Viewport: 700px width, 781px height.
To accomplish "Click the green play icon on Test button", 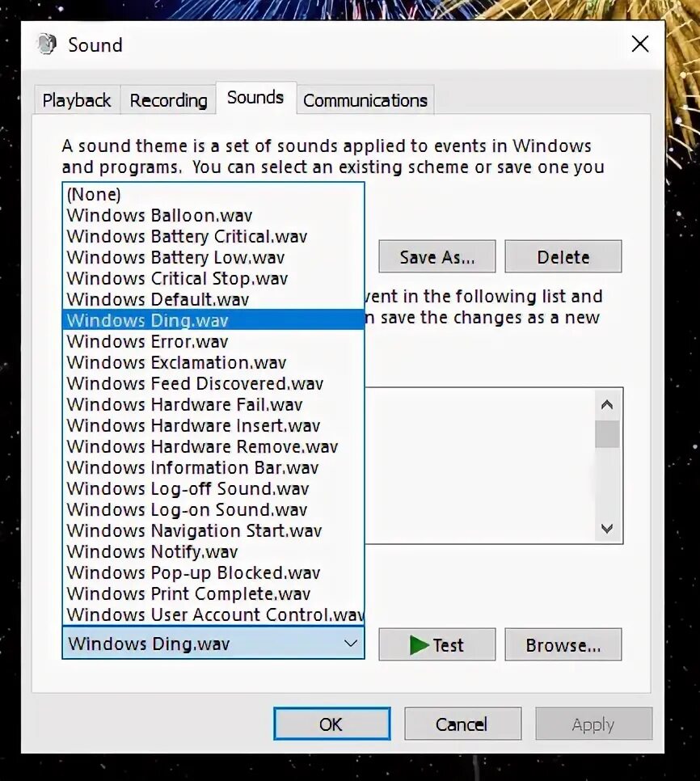I will [420, 644].
